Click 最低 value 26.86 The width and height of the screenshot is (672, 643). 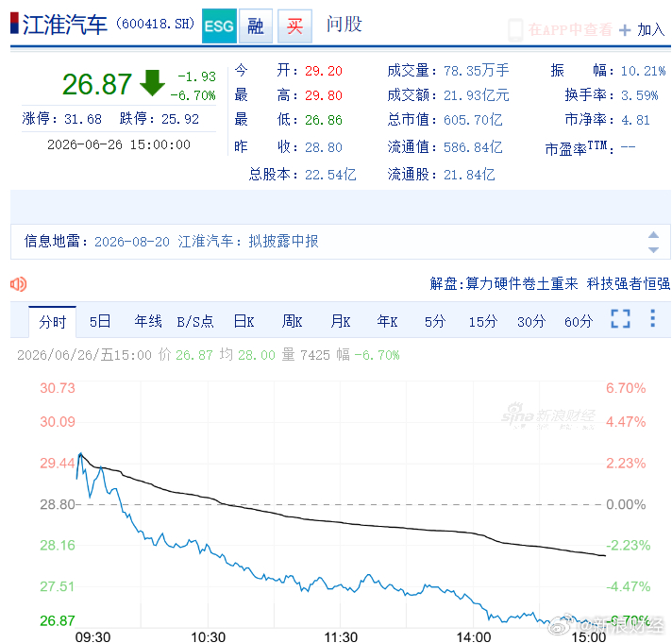[324, 120]
